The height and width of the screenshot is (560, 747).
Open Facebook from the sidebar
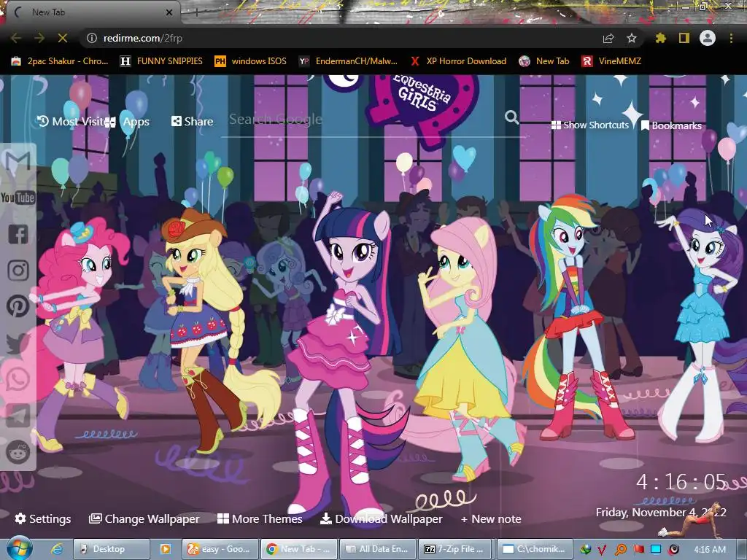(18, 234)
